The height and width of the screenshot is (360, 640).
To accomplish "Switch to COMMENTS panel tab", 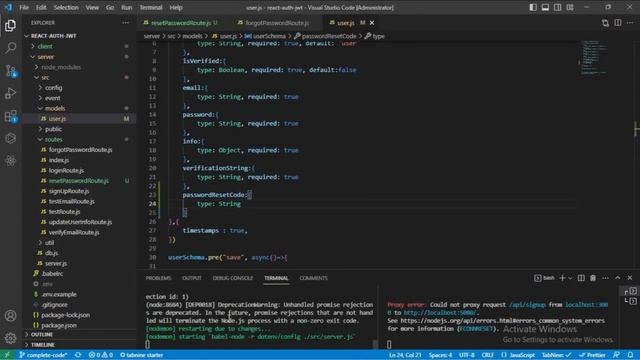I will (313, 278).
